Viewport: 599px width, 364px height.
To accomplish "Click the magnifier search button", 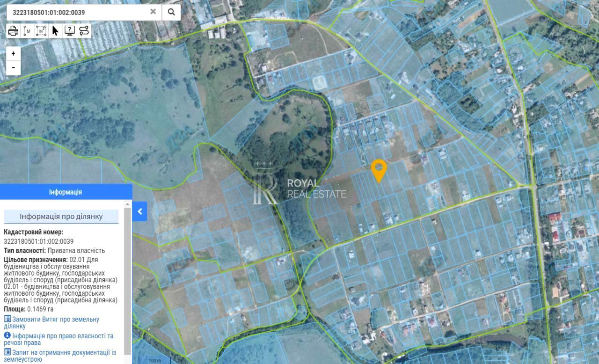I will pyautogui.click(x=171, y=12).
